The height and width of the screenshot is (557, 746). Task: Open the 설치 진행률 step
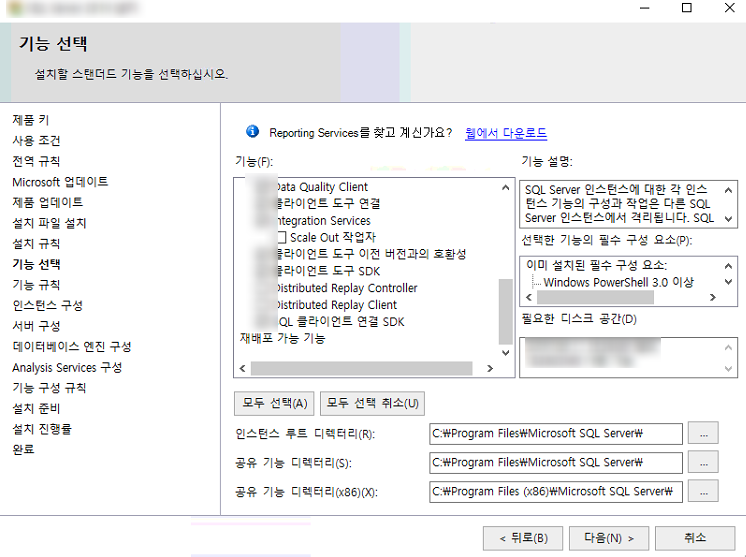[42, 429]
